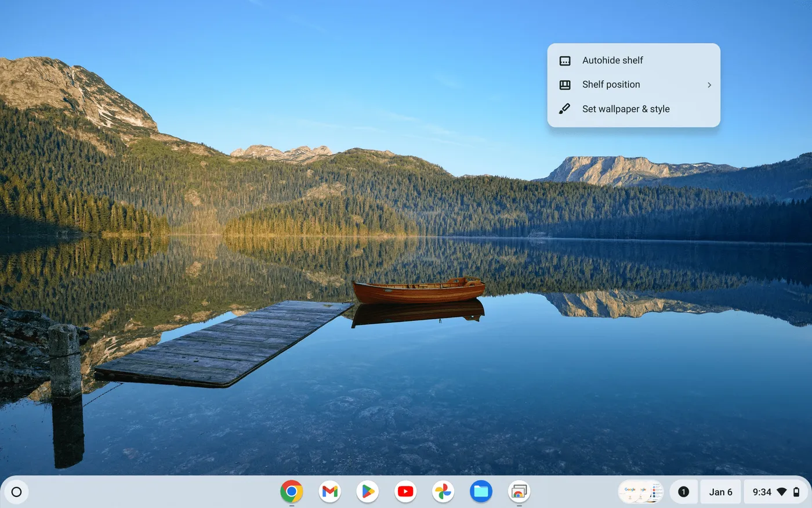812x508 pixels.
Task: Click the Wi-Fi status icon
Action: (x=782, y=492)
